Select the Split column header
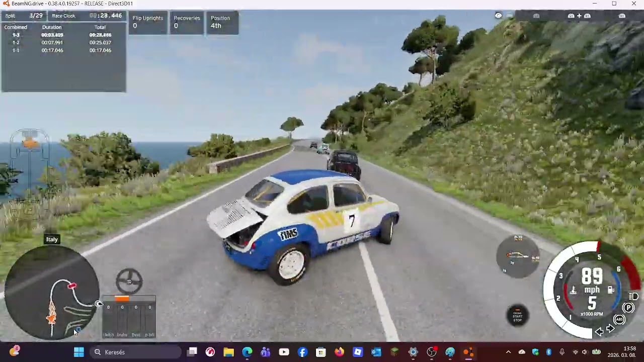This screenshot has width=644, height=362. pyautogui.click(x=10, y=16)
